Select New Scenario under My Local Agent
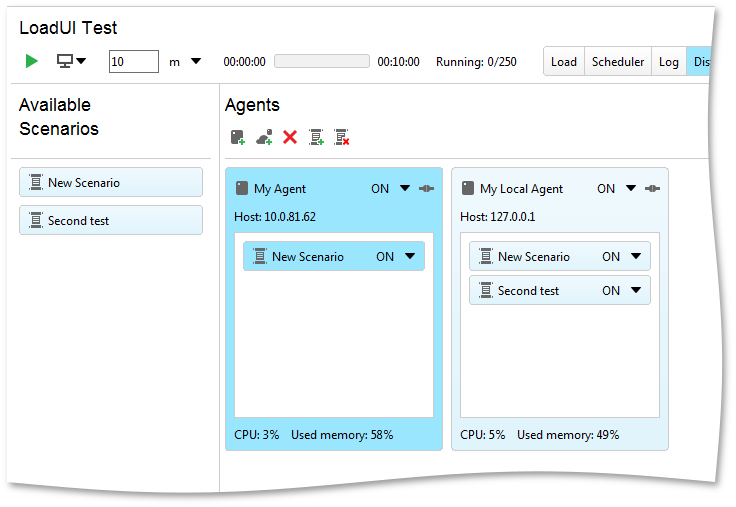 [x=560, y=256]
